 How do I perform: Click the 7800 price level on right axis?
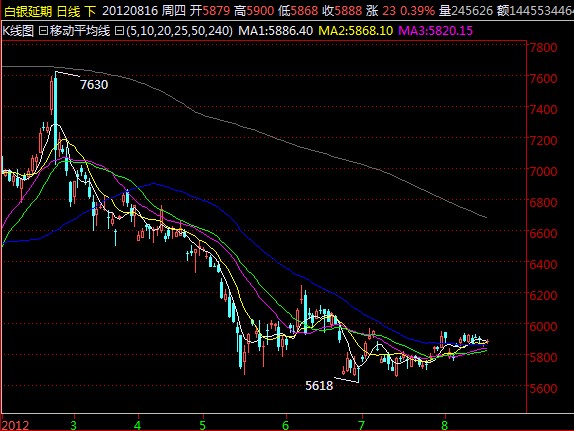click(543, 47)
